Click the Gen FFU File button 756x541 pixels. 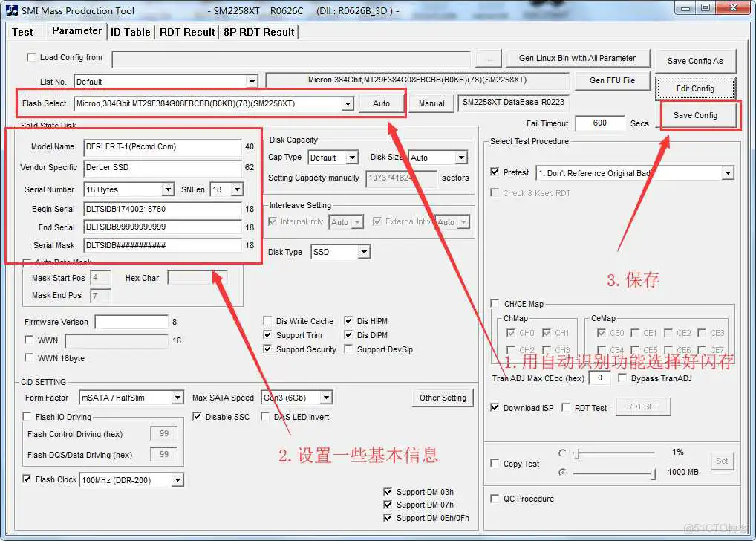tap(612, 80)
